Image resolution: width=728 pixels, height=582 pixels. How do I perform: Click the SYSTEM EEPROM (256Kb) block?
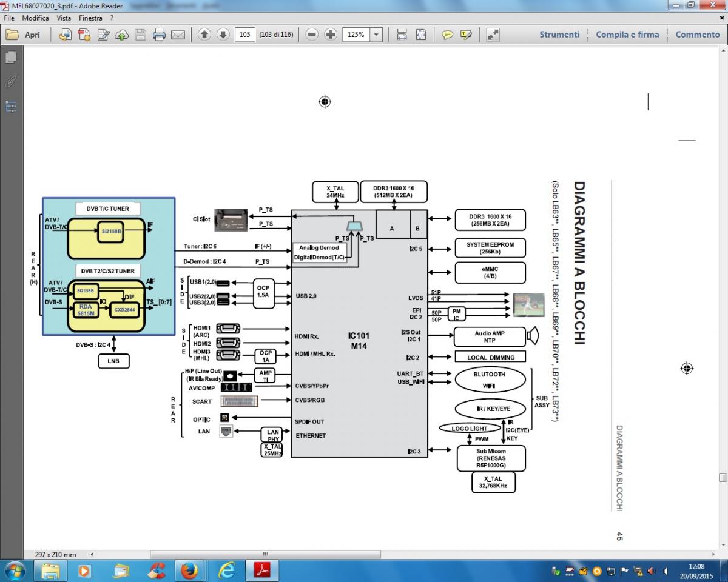490,248
